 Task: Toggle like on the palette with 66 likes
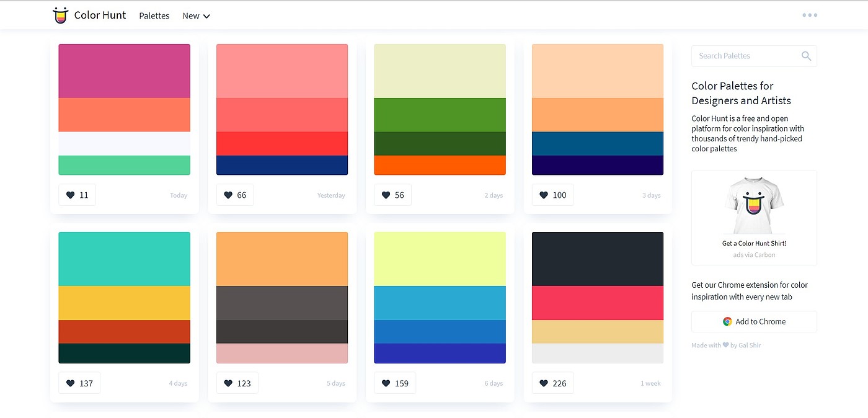235,195
